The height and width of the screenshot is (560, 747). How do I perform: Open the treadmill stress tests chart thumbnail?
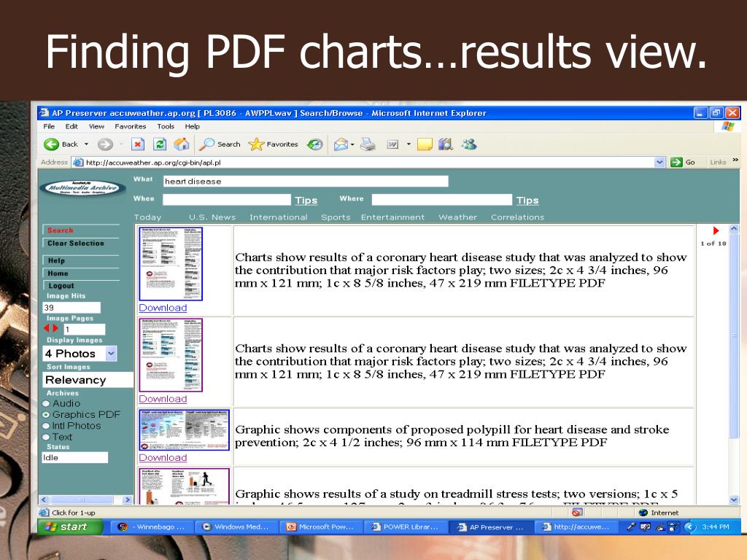[x=185, y=486]
